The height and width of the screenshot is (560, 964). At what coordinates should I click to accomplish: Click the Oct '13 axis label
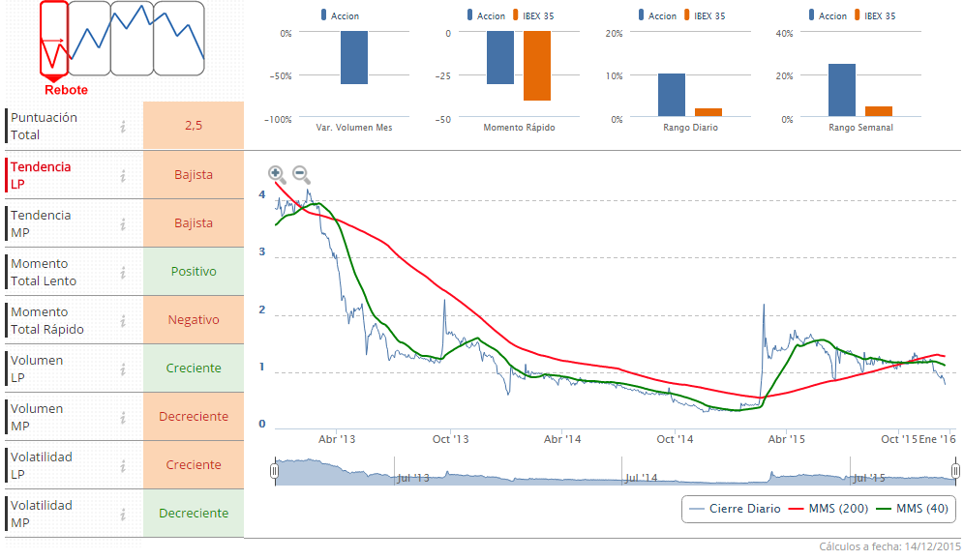pos(451,439)
